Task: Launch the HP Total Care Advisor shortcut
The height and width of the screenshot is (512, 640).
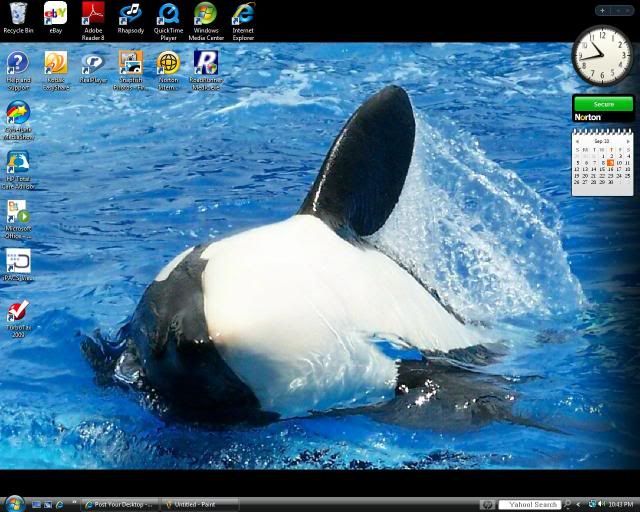Action: [18, 170]
